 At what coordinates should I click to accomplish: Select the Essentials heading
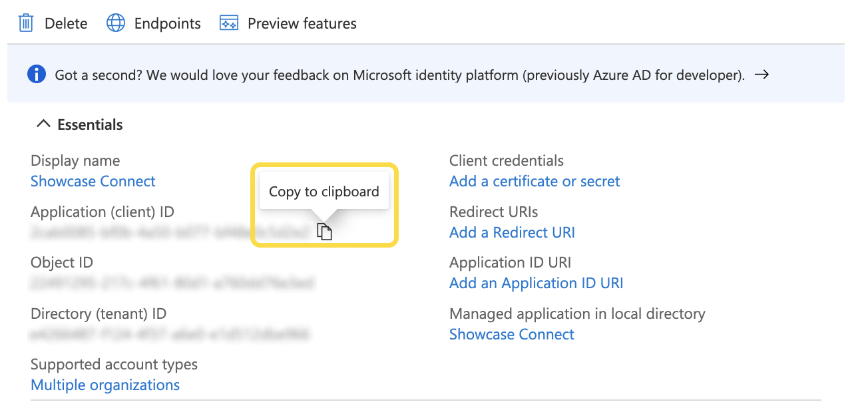point(90,124)
